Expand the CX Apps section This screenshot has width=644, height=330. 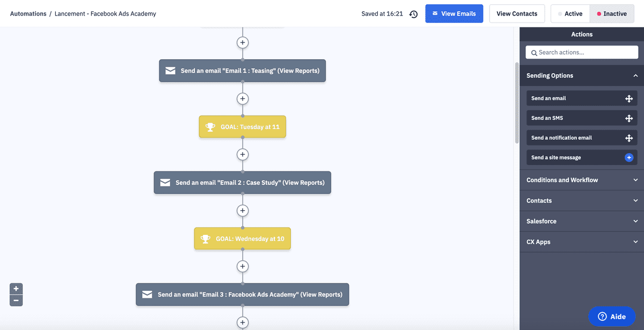click(x=582, y=242)
